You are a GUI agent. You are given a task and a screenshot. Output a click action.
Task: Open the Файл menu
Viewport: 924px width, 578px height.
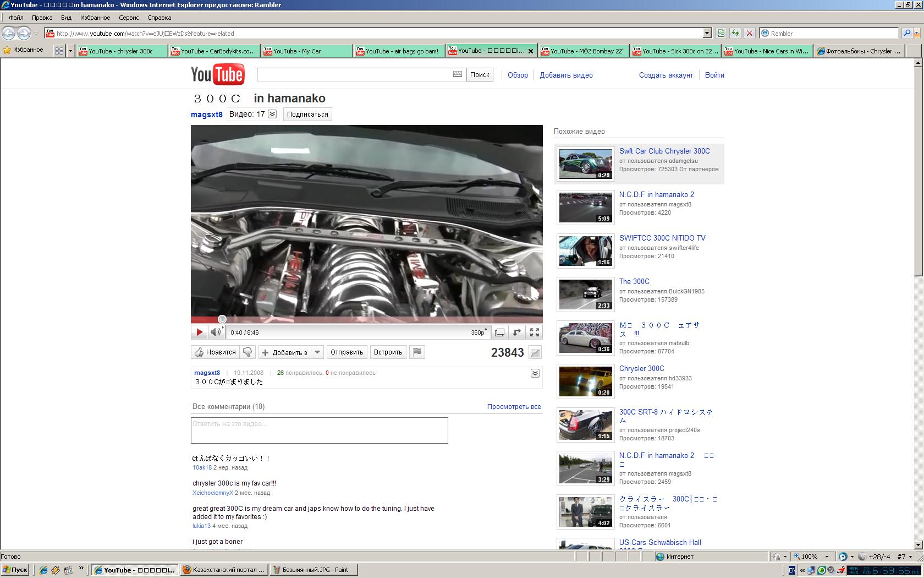point(15,18)
